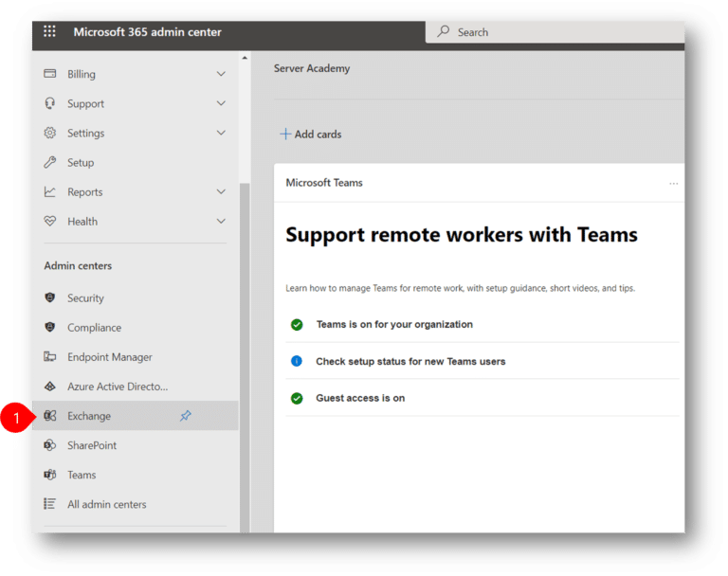Expand the Reports section chevron

[x=221, y=191]
